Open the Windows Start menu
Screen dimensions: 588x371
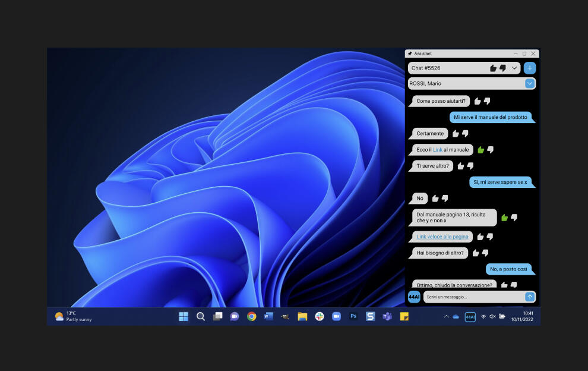[184, 316]
